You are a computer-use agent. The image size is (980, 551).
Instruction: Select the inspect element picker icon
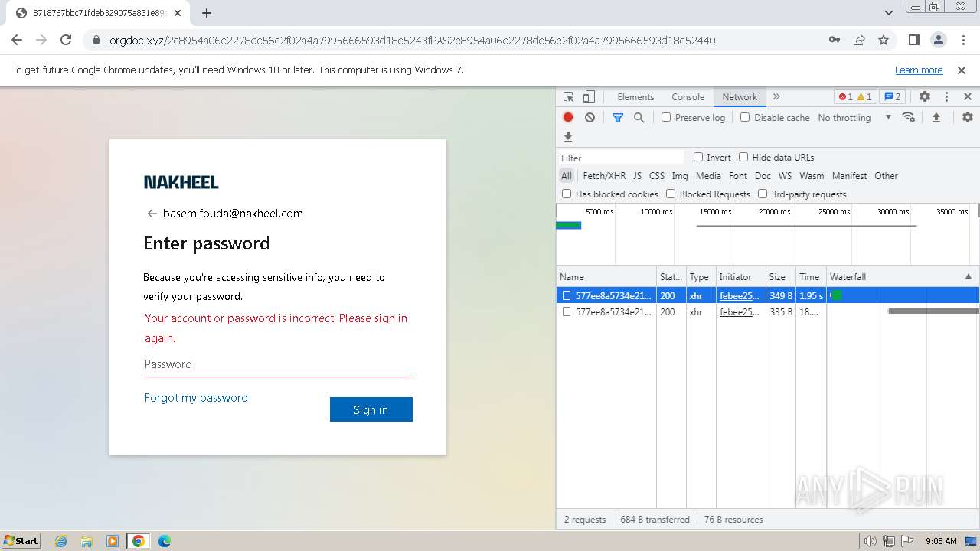[x=569, y=97]
